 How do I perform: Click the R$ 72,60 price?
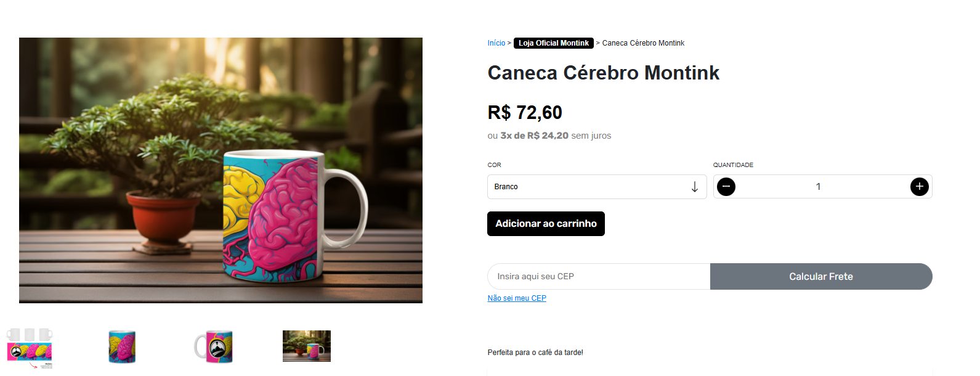(525, 112)
